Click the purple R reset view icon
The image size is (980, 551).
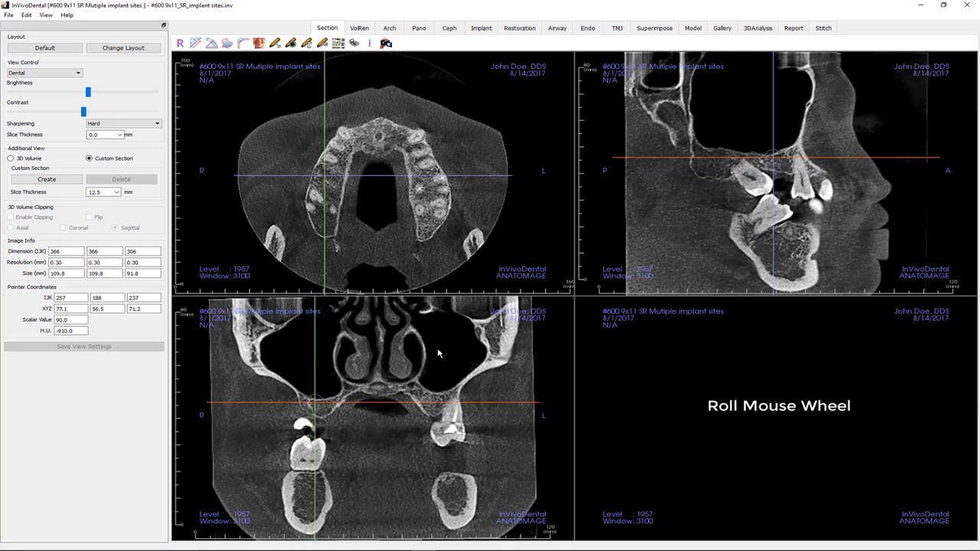(x=180, y=44)
